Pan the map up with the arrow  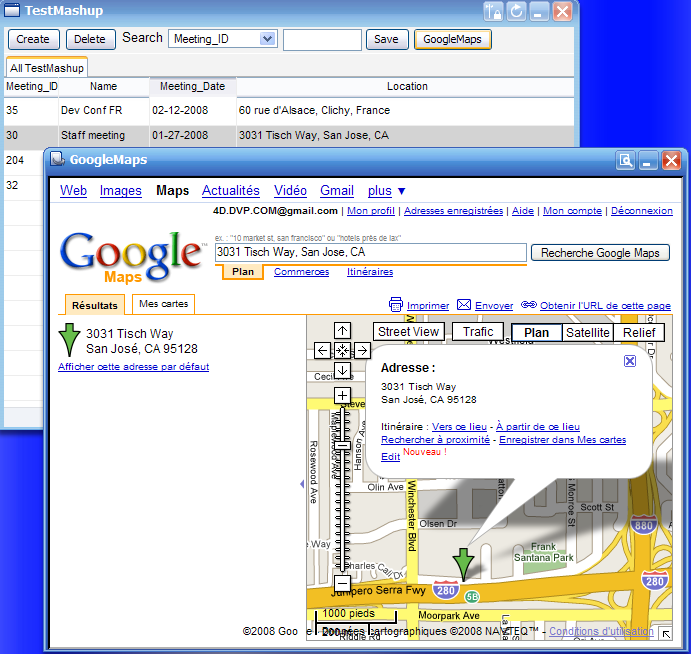(342, 331)
